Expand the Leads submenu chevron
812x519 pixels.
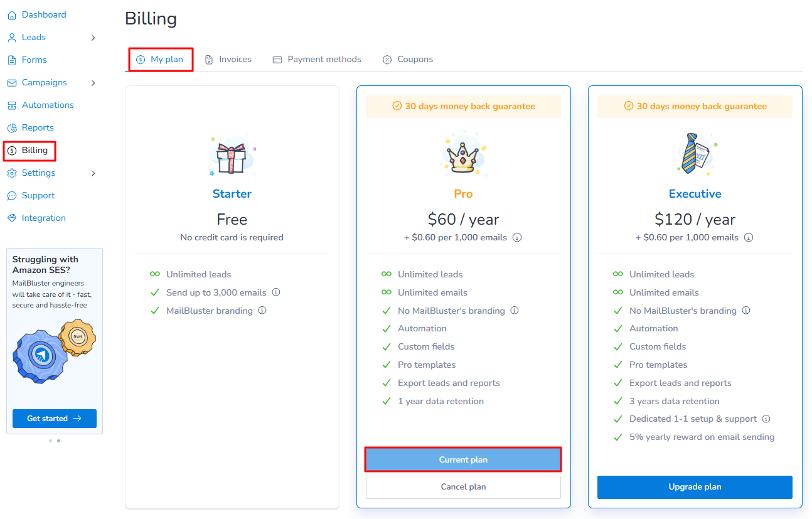coord(93,38)
